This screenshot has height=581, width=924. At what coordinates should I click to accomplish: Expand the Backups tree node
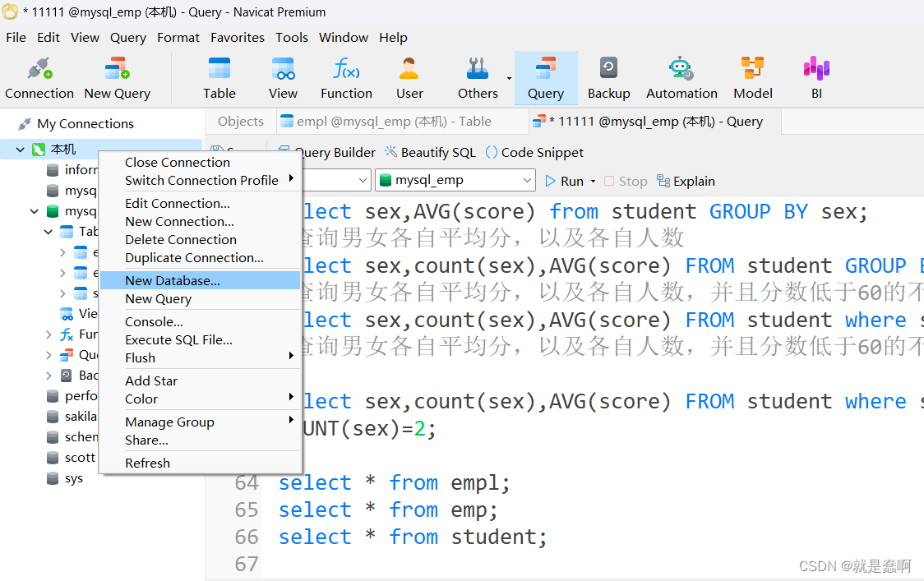pos(49,376)
